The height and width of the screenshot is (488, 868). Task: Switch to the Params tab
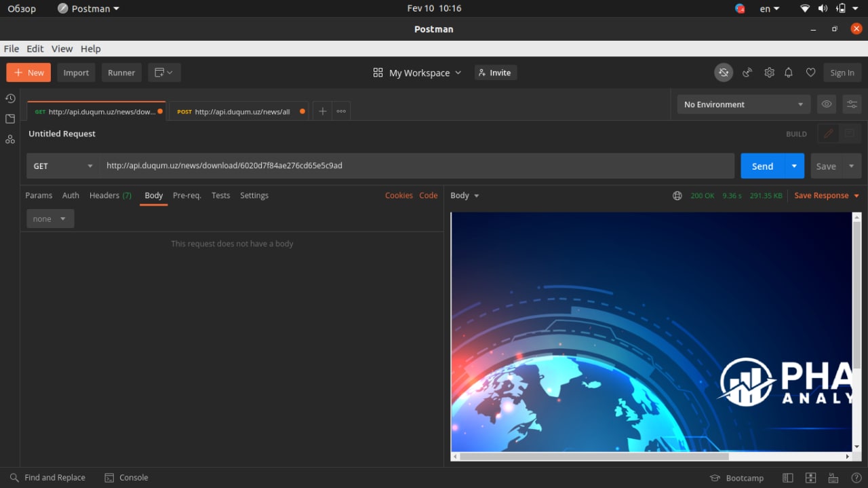39,195
